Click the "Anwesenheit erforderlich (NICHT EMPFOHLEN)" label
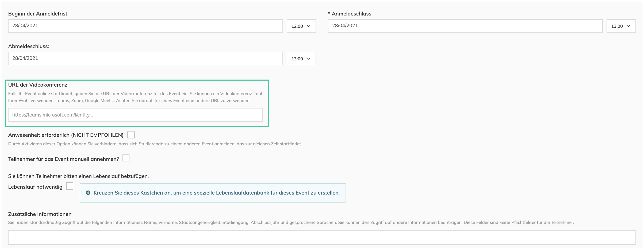 (66, 135)
